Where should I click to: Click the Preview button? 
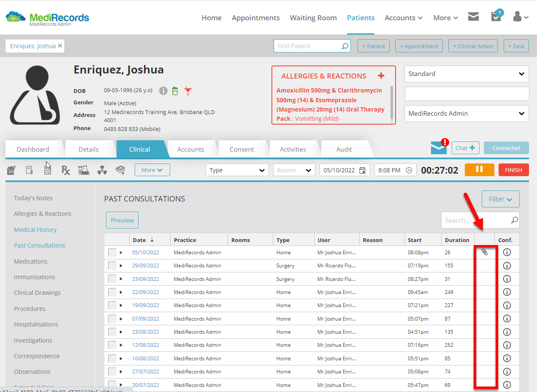point(122,220)
